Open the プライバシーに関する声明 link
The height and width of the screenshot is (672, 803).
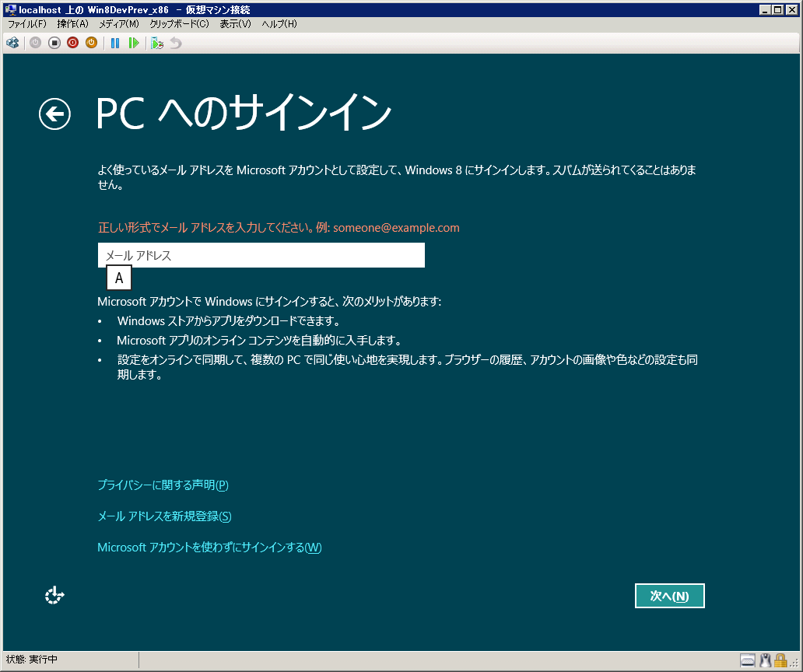tap(163, 485)
